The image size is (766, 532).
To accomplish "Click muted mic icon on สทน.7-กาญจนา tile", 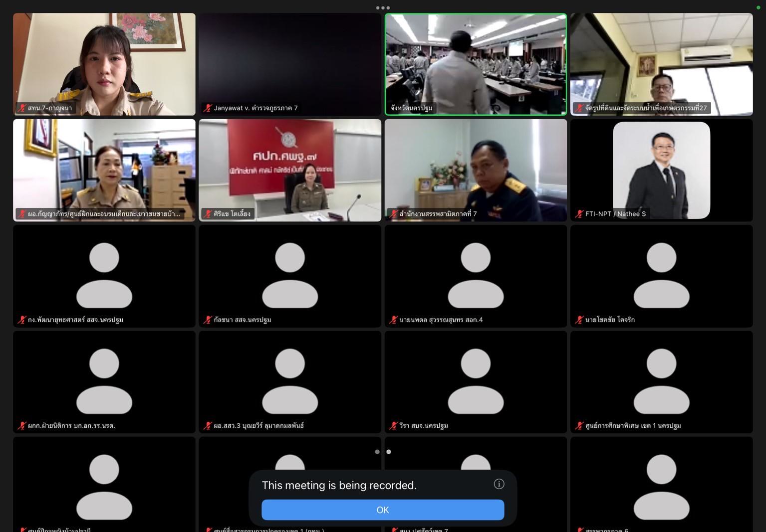I will [x=22, y=108].
